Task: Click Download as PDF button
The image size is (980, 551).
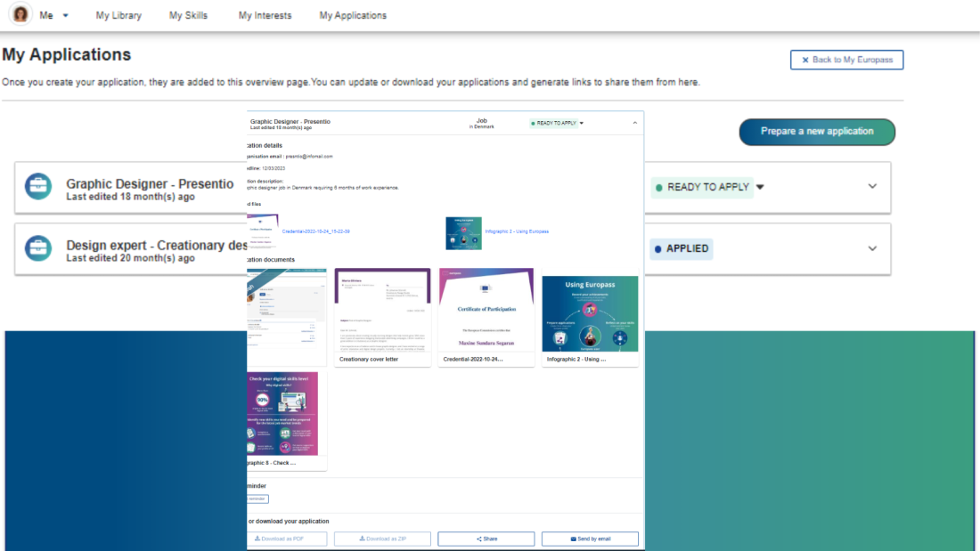Action: pos(287,539)
